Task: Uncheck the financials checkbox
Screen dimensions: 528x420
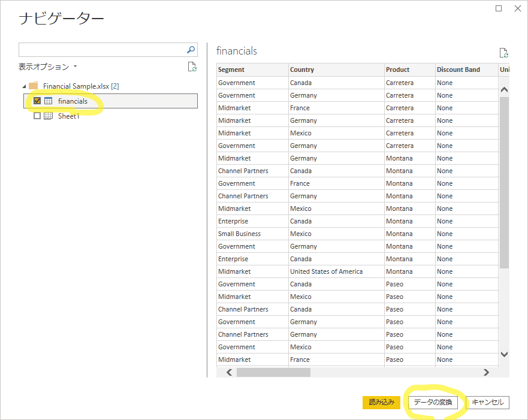Action: [x=37, y=101]
